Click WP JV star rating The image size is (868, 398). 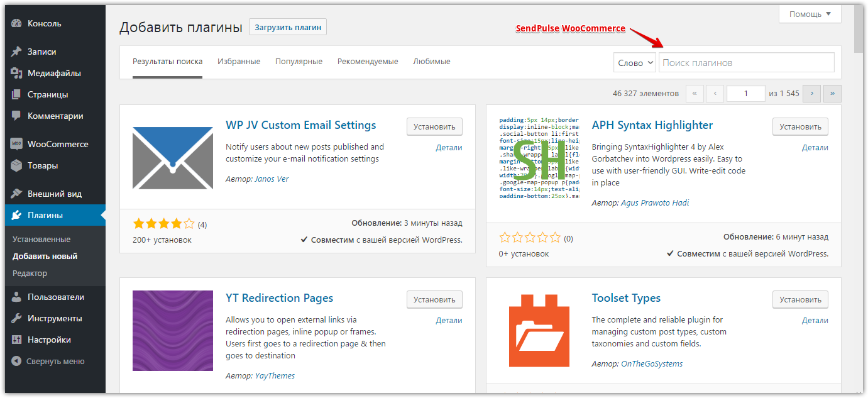(163, 224)
